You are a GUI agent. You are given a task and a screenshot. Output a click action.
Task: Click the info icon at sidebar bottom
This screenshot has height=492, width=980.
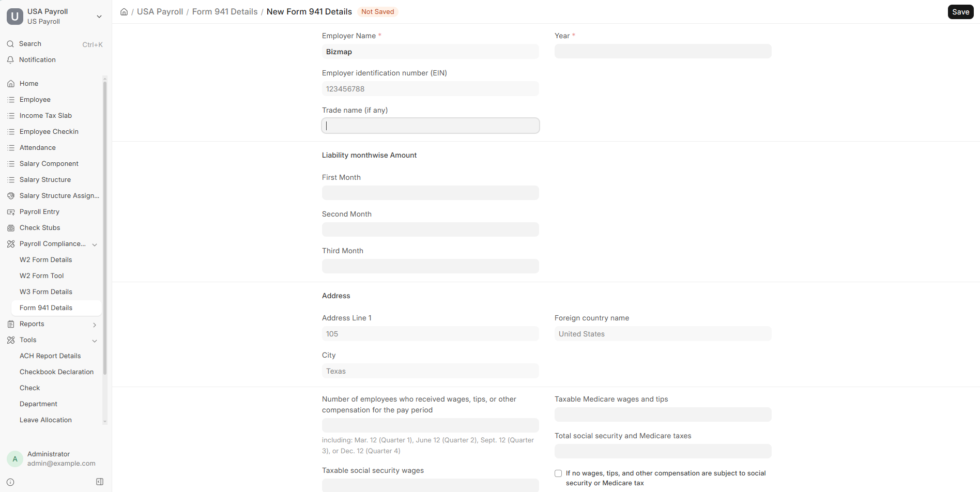point(10,482)
